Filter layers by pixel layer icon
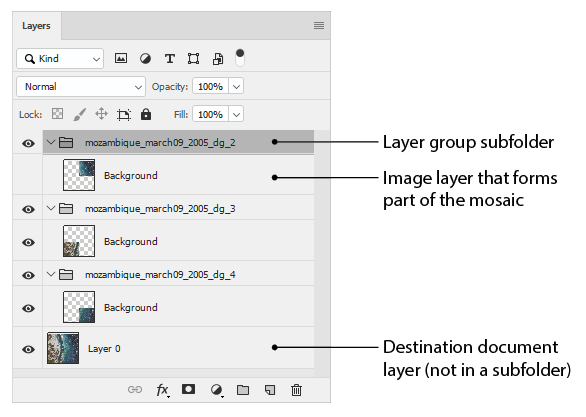The image size is (586, 417). click(x=121, y=58)
